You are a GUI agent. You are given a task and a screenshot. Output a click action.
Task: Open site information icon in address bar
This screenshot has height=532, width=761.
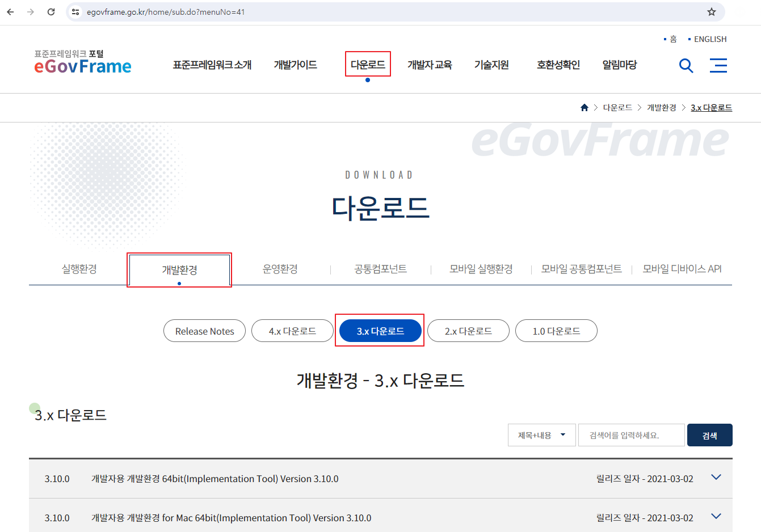[75, 11]
